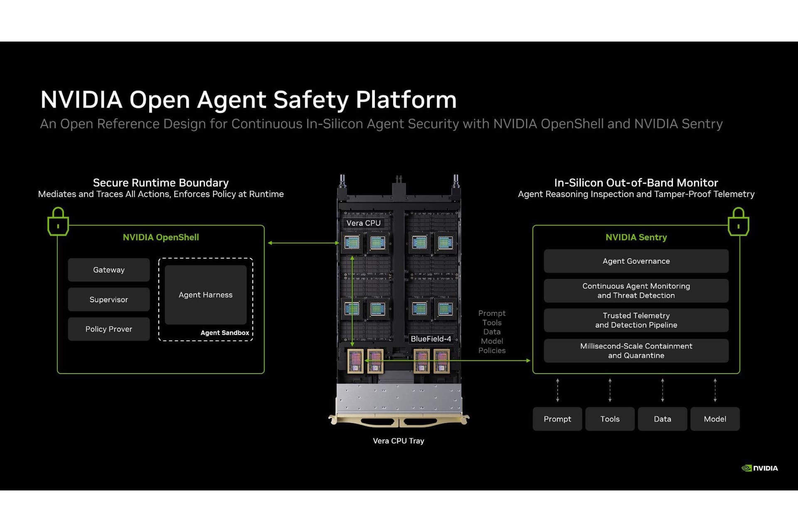Click the BlueField-4 label on tray
798x532 pixels.
coord(431,339)
